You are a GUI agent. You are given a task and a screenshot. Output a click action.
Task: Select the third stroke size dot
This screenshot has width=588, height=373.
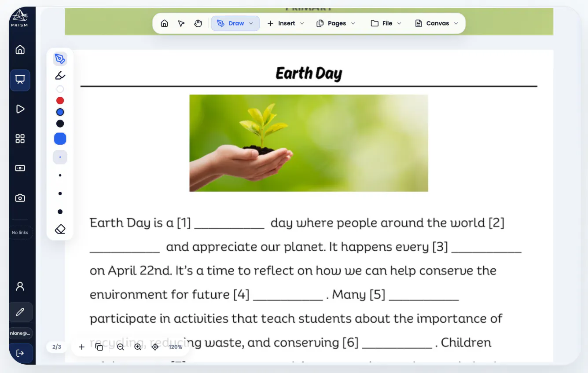(x=60, y=194)
